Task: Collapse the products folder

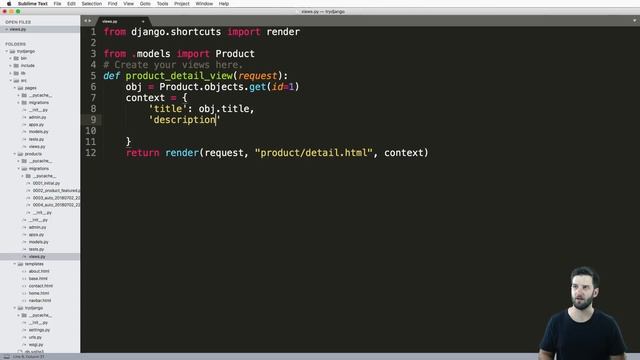Action: pos(15,154)
